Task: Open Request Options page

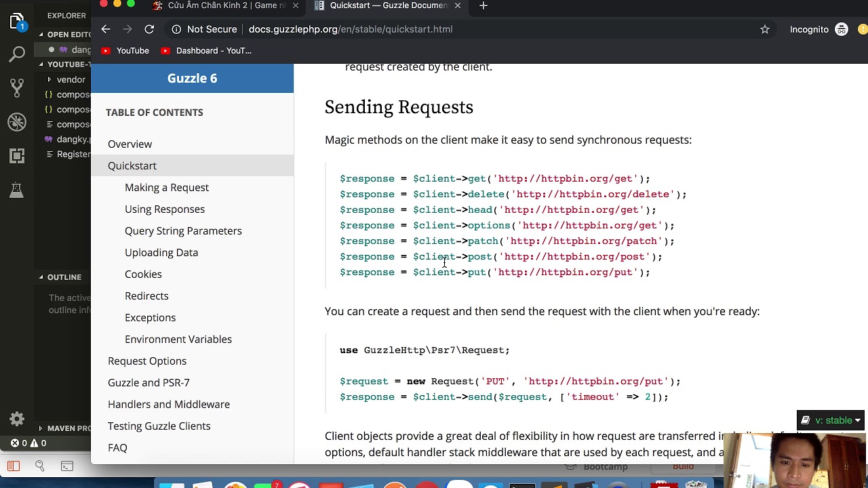Action: click(147, 361)
